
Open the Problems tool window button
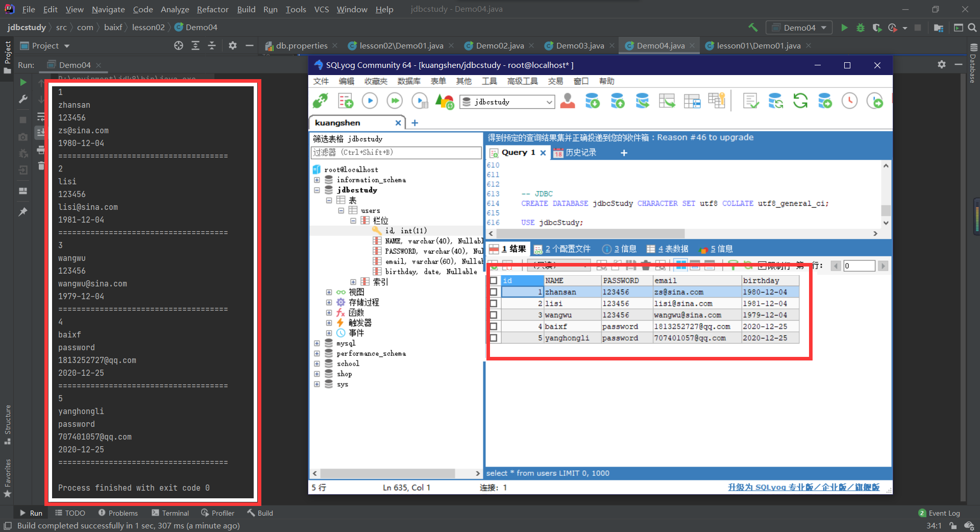point(118,513)
